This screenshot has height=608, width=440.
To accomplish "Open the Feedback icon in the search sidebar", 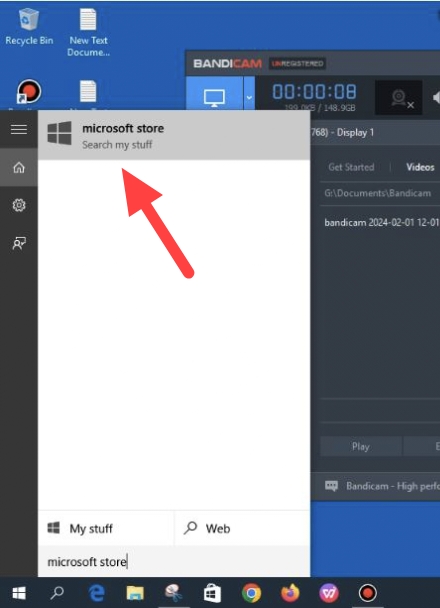I will tap(19, 243).
